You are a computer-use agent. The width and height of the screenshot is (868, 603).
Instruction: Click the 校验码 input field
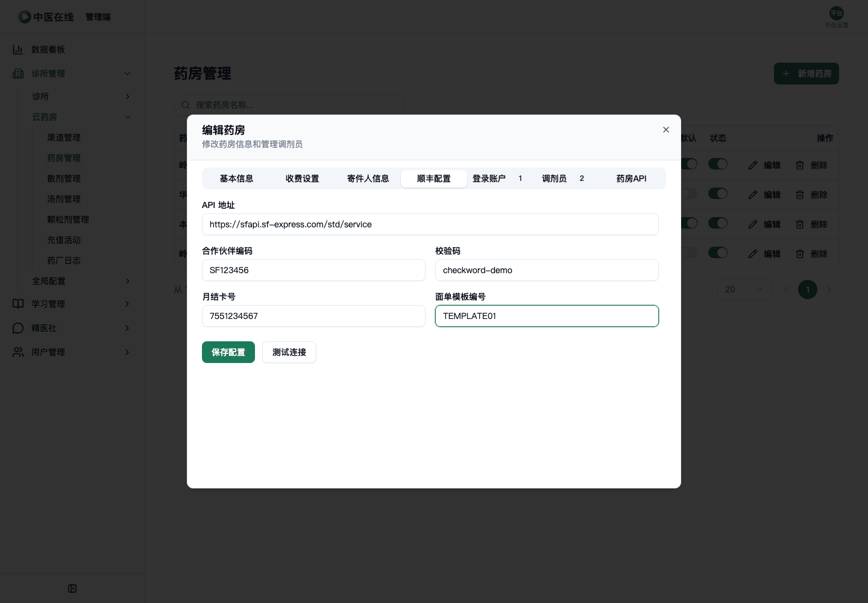(547, 270)
